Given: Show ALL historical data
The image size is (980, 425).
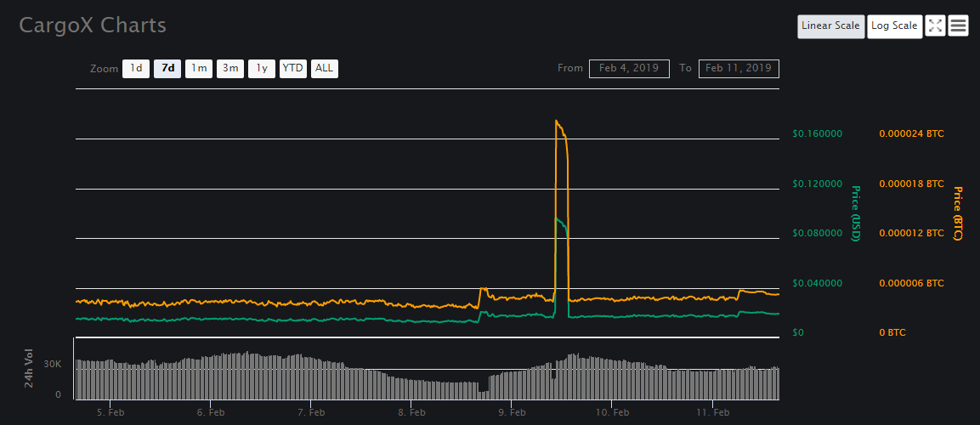Looking at the screenshot, I should [324, 68].
